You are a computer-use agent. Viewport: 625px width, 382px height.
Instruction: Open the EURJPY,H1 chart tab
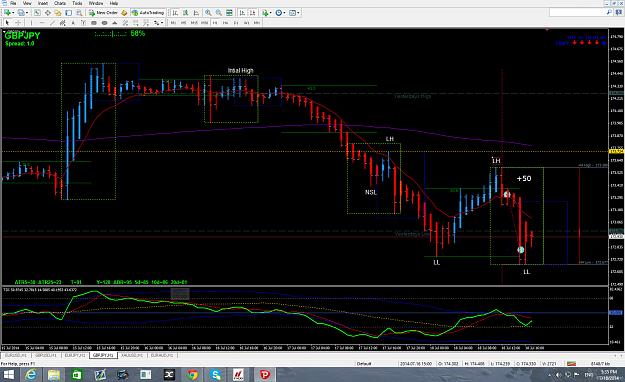coord(75,355)
